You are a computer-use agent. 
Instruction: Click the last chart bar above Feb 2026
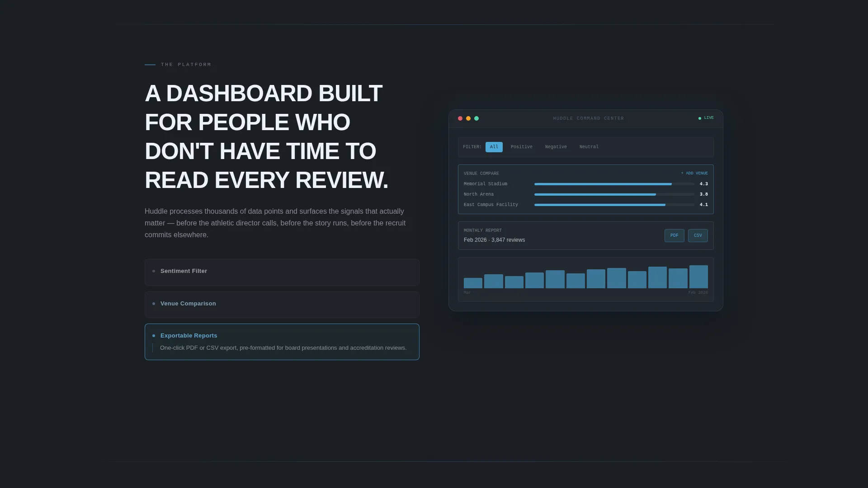click(698, 277)
